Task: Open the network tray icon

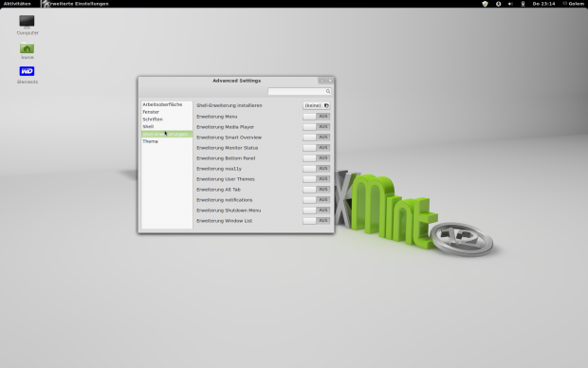Action: click(x=523, y=4)
